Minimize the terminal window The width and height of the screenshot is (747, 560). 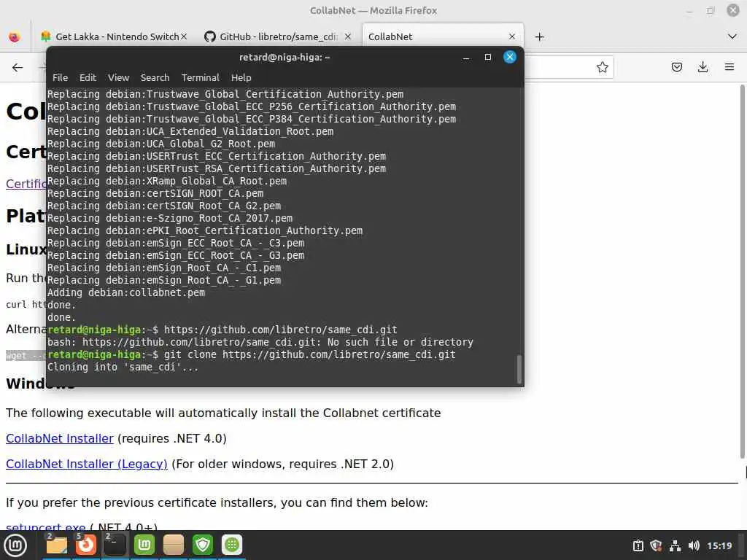pyautogui.click(x=466, y=58)
